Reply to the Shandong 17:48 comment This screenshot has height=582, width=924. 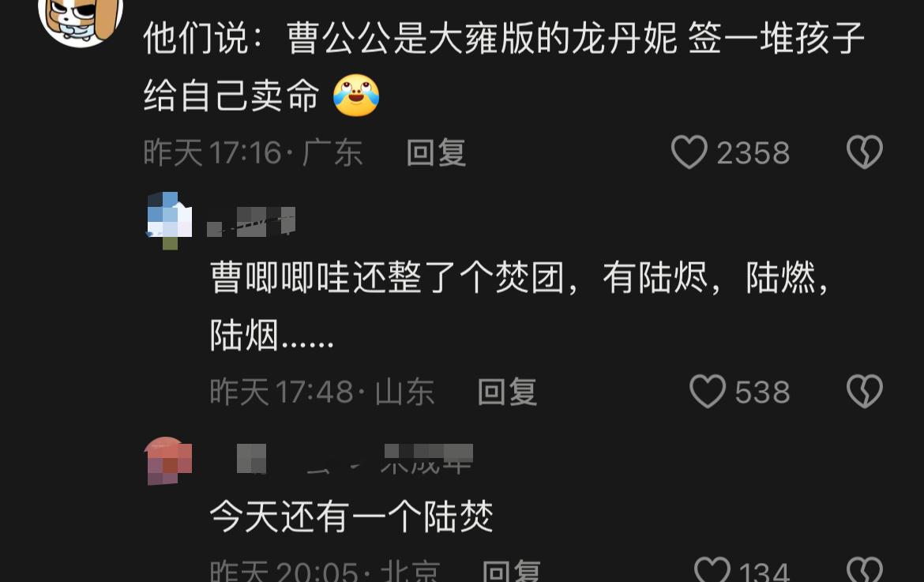point(507,392)
